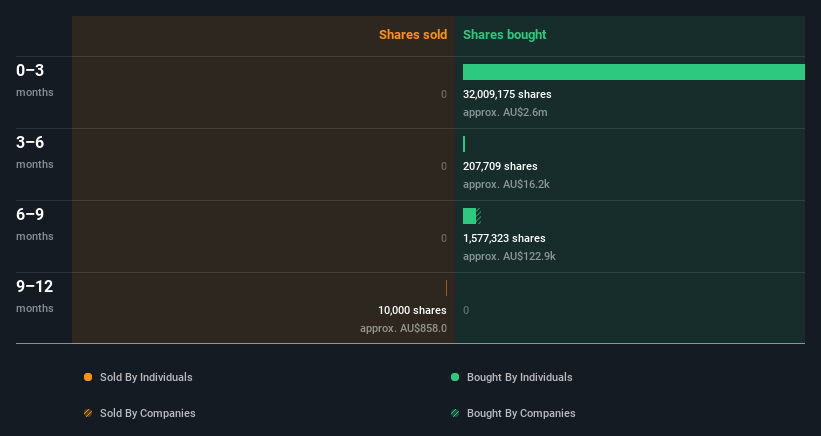Click the striped companies segment in 6–9 months
The image size is (821, 436).
(x=479, y=216)
